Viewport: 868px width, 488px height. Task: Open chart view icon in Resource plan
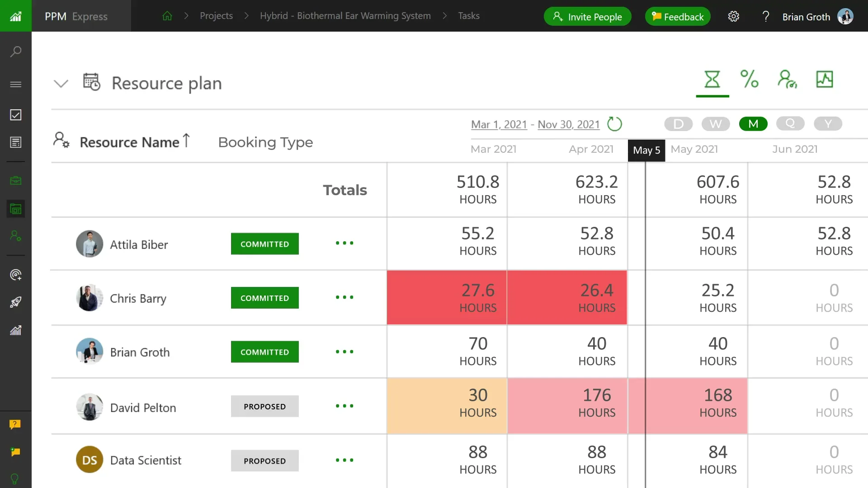pyautogui.click(x=824, y=80)
